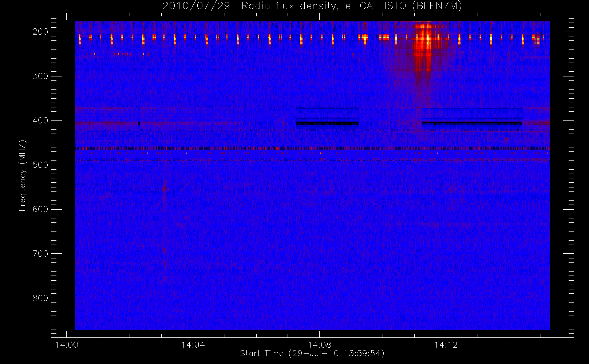Image resolution: width=589 pixels, height=364 pixels.
Task: Click the black gap band near 14:08 at 400 MHz
Action: [327, 123]
